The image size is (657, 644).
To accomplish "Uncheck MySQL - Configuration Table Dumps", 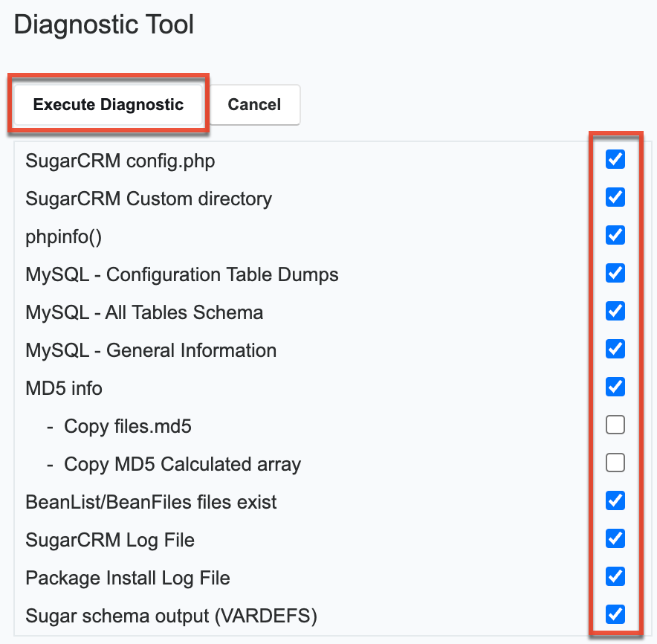I will click(x=615, y=273).
